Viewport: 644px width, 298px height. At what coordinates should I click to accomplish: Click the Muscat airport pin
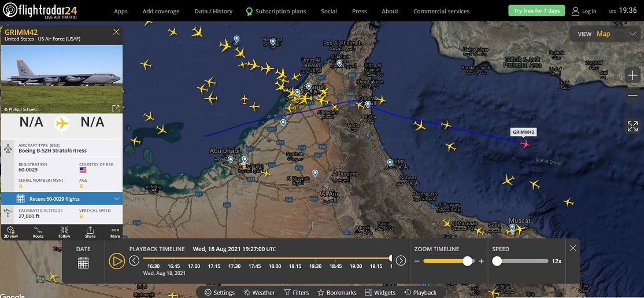pyautogui.click(x=512, y=227)
